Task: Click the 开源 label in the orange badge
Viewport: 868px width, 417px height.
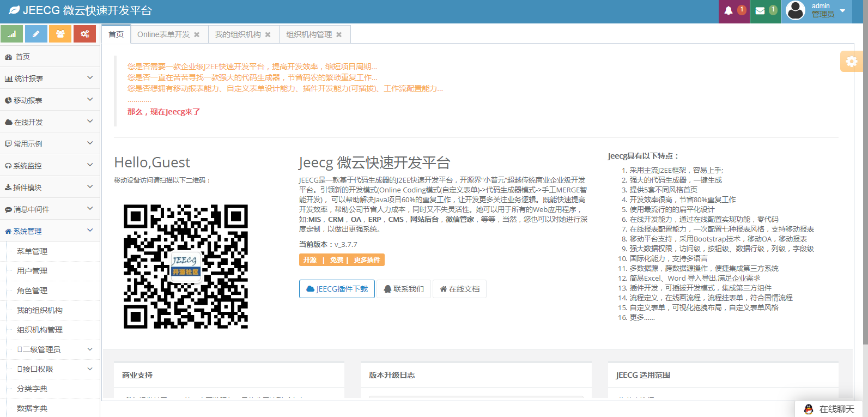Action: pyautogui.click(x=310, y=260)
